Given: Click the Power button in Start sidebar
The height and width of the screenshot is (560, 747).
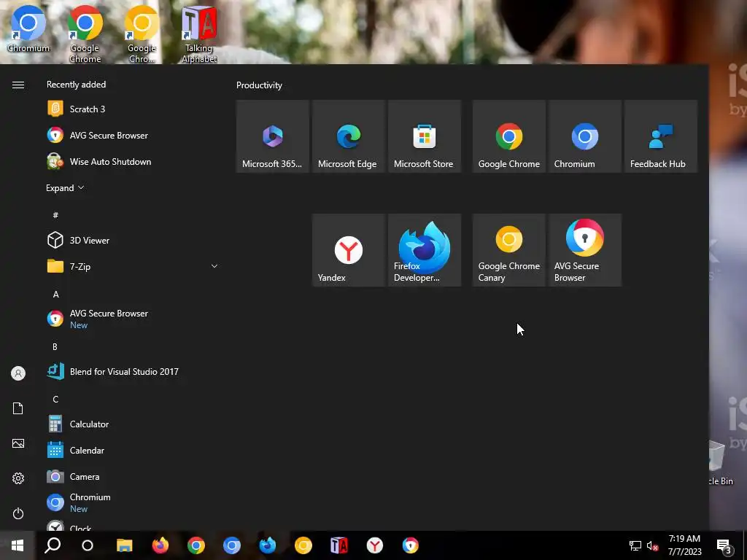Looking at the screenshot, I should click(18, 513).
